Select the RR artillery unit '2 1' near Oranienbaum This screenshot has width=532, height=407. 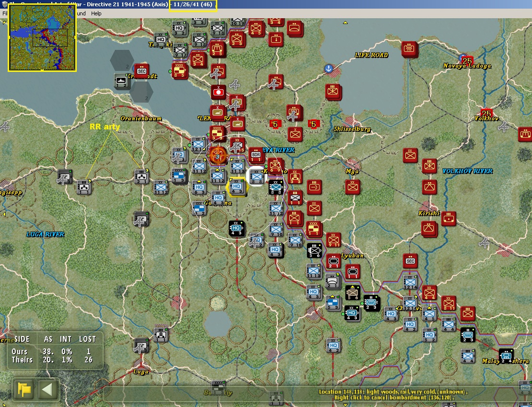click(141, 177)
